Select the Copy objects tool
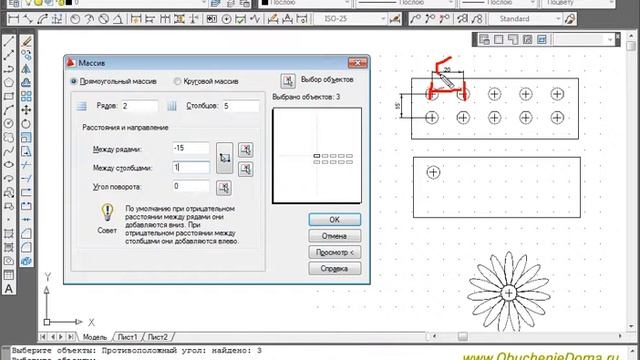Image resolution: width=640 pixels, height=360 pixels. point(26,55)
